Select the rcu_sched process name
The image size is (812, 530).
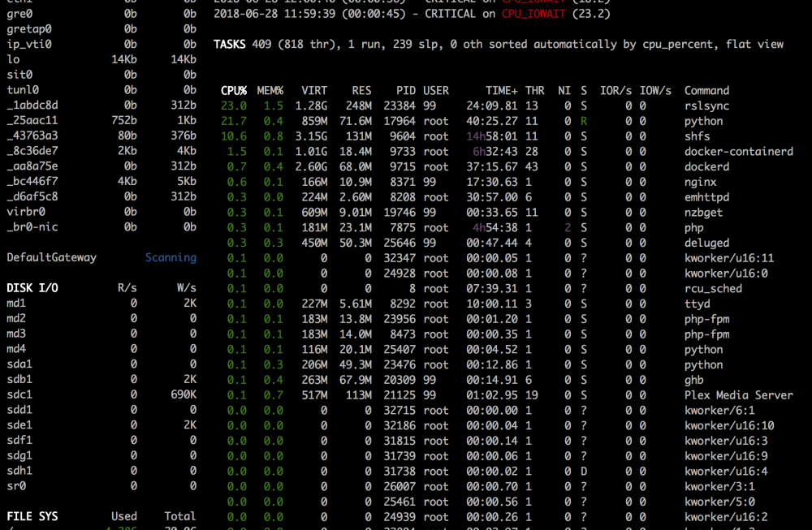pos(713,289)
